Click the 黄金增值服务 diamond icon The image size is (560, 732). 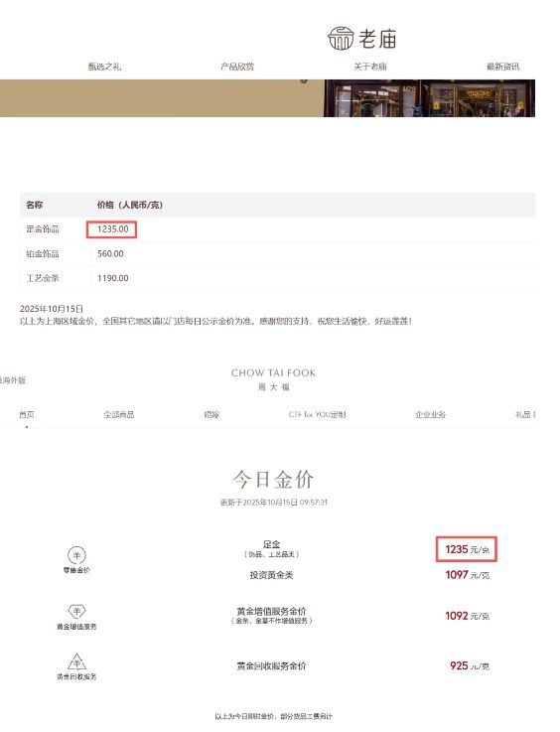pyautogui.click(x=77, y=611)
